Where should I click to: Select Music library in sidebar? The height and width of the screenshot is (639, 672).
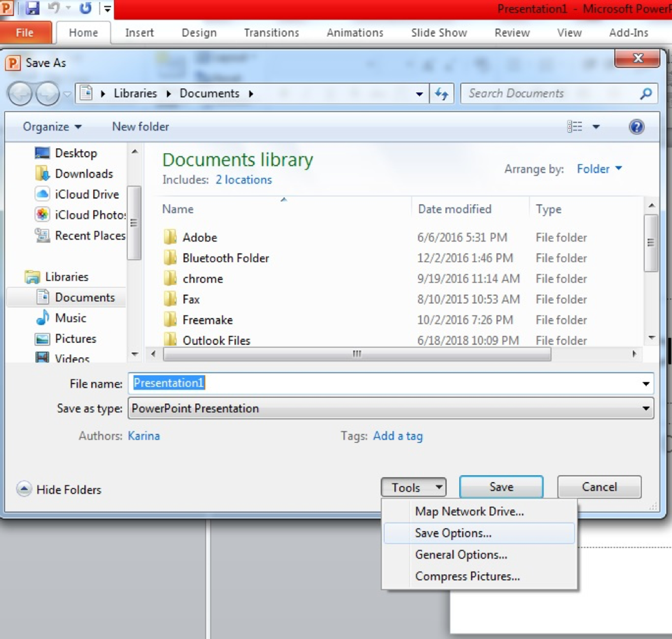[71, 318]
